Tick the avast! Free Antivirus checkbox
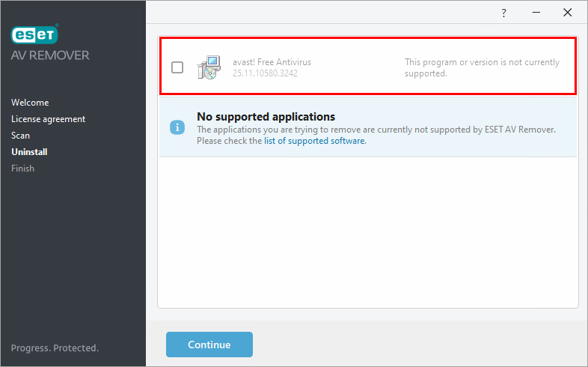588x367 pixels. click(x=177, y=67)
